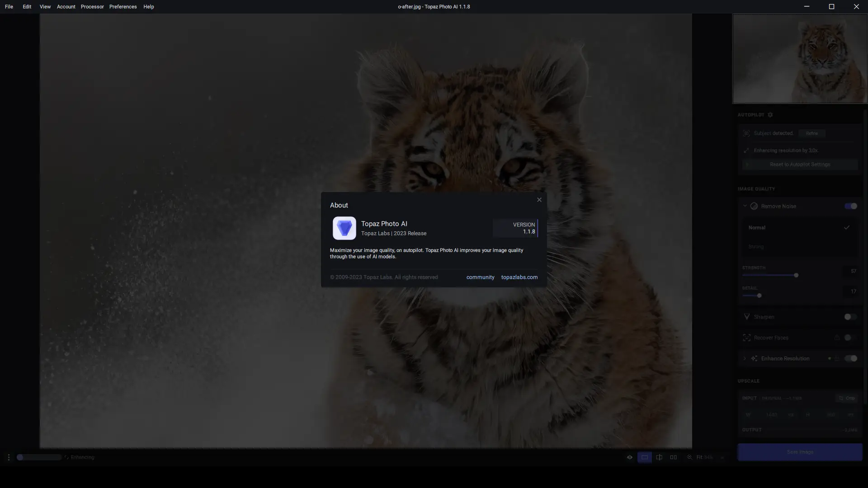Open the Processor menu
Viewport: 868px width, 488px height.
tap(92, 7)
